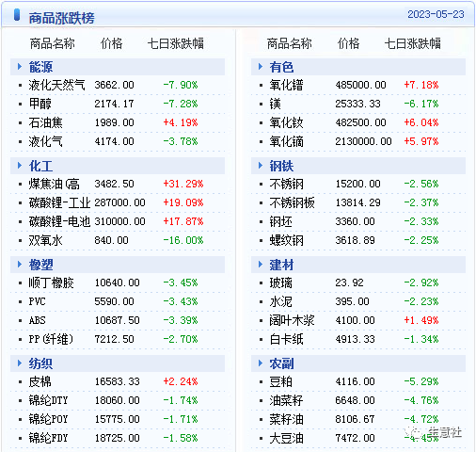476x452 pixels.
Task: Open the 橡塑 category heading
Action: point(40,265)
